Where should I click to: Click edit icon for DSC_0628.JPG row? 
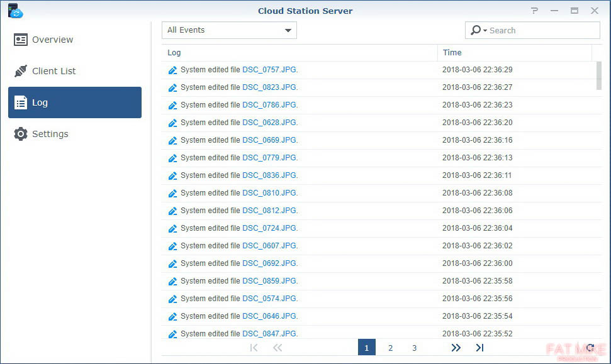coord(172,123)
